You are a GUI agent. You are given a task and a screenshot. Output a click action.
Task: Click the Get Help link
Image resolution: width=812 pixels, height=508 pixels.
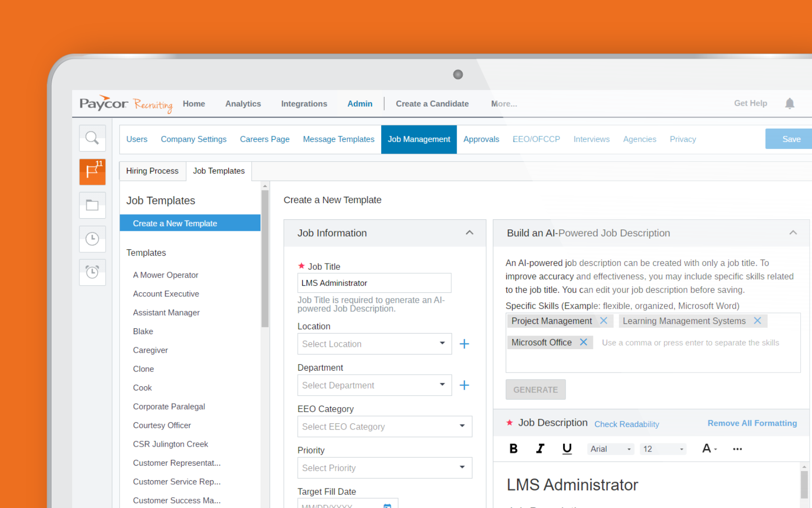pyautogui.click(x=751, y=103)
